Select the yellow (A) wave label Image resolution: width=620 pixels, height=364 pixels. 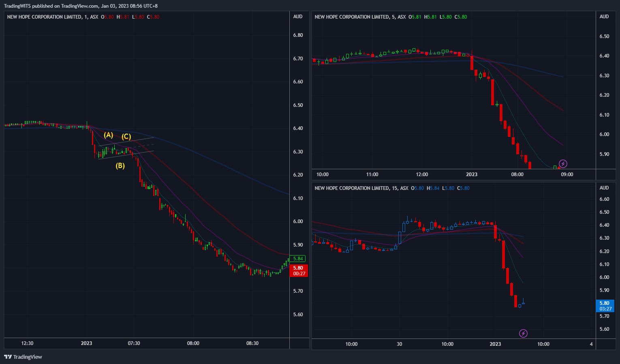pos(109,135)
